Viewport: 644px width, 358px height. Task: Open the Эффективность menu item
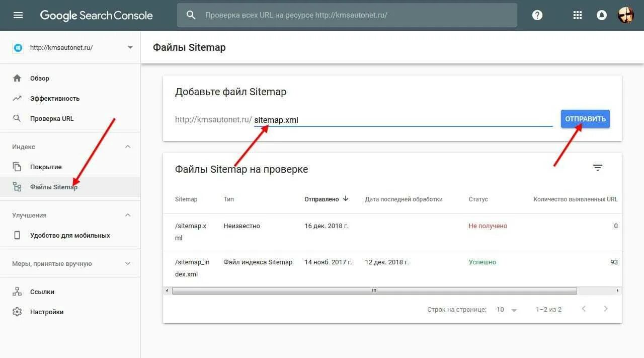click(70, 98)
